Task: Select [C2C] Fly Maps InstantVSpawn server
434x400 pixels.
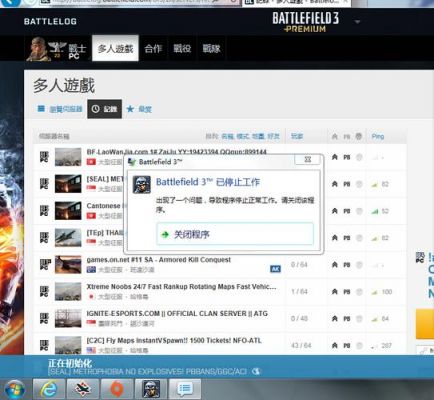Action: pyautogui.click(x=174, y=341)
